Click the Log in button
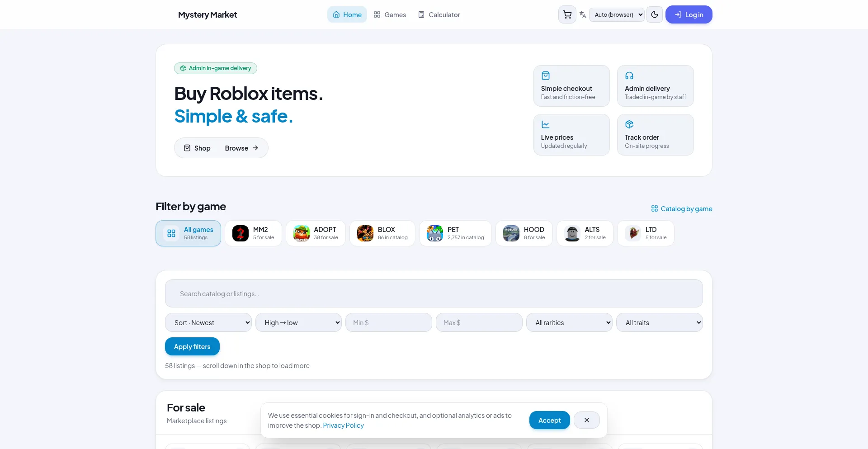This screenshot has width=868, height=449. (689, 14)
